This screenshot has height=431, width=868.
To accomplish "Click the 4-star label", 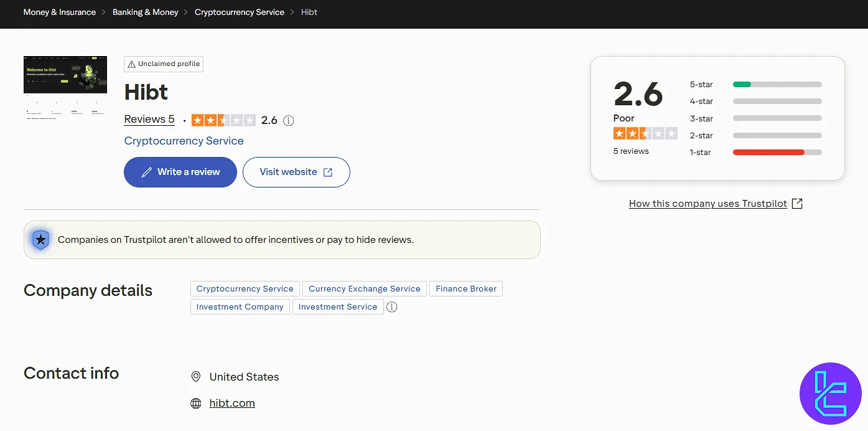I will point(701,102).
